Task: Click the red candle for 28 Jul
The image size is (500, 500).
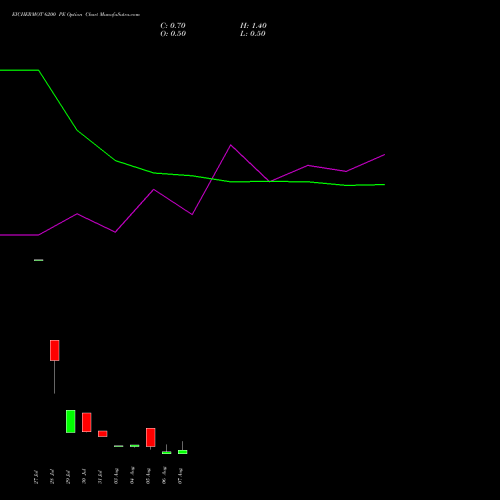Action: (x=55, y=350)
